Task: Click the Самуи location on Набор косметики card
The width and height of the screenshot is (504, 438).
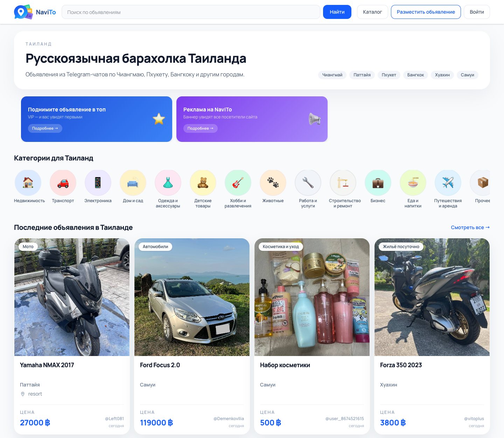Action: coord(268,385)
